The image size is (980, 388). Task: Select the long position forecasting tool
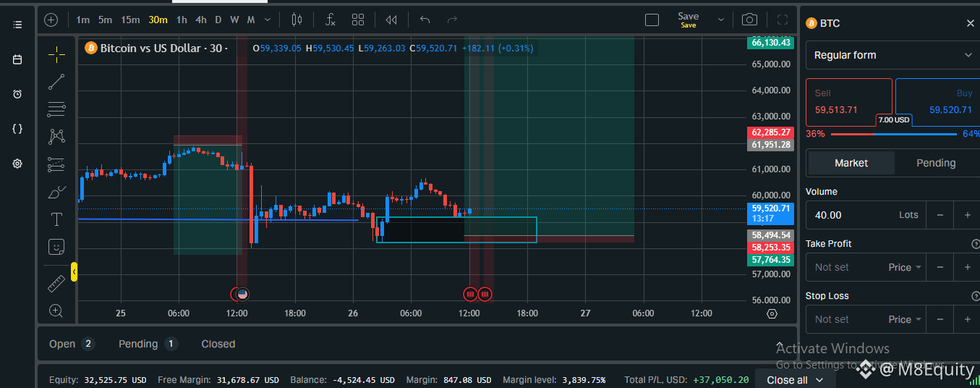click(x=56, y=164)
